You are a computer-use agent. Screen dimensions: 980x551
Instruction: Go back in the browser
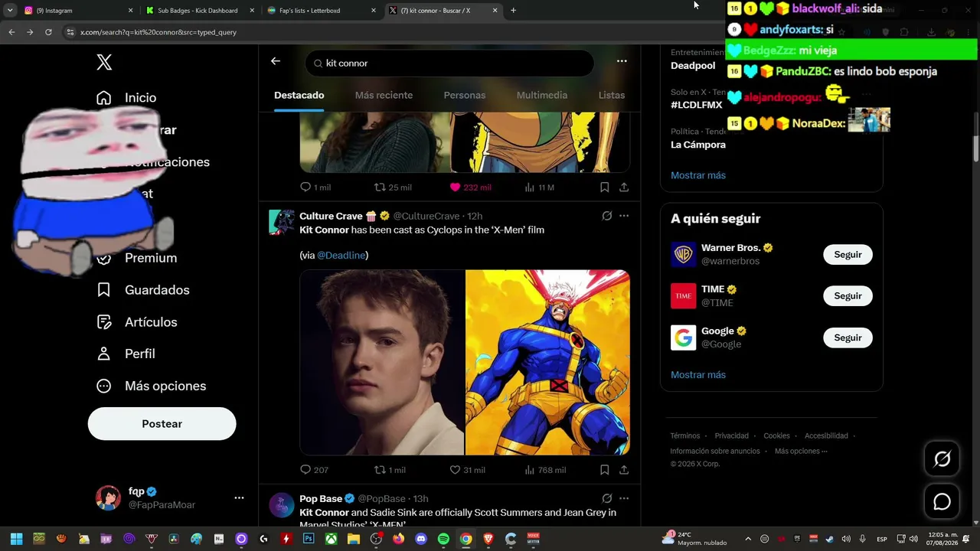coord(11,32)
